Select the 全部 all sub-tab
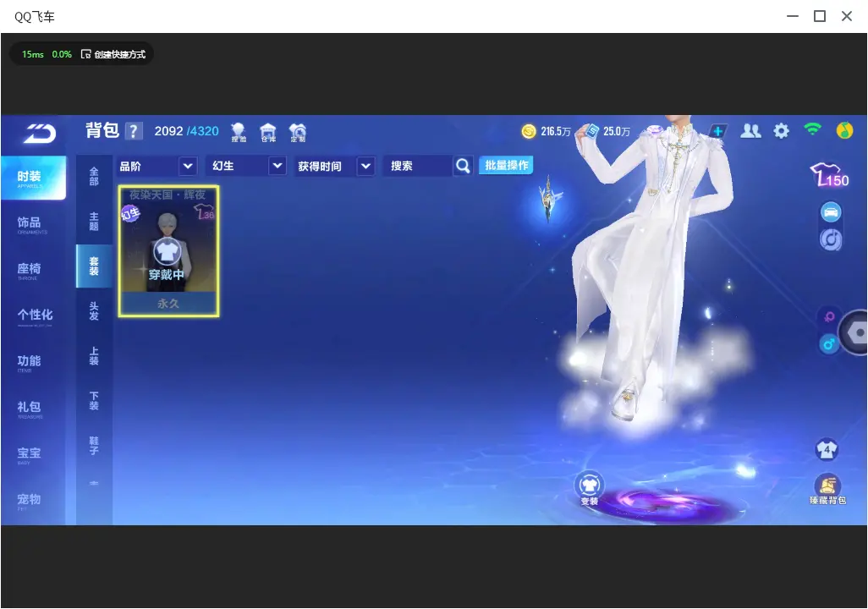 click(94, 177)
